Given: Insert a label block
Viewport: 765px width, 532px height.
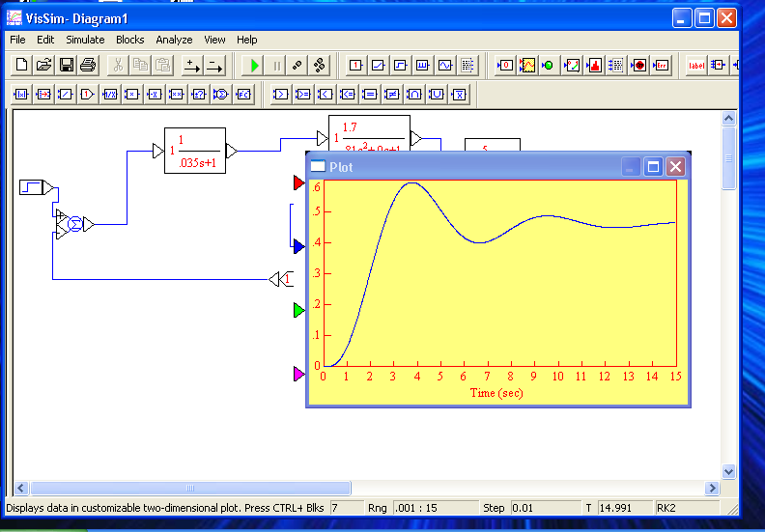Looking at the screenshot, I should tap(696, 66).
